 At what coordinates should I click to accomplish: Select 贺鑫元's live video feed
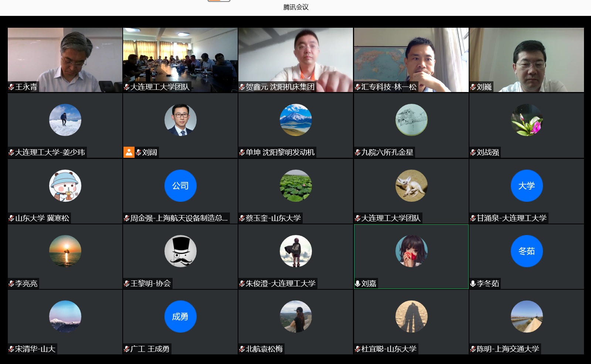pyautogui.click(x=296, y=60)
